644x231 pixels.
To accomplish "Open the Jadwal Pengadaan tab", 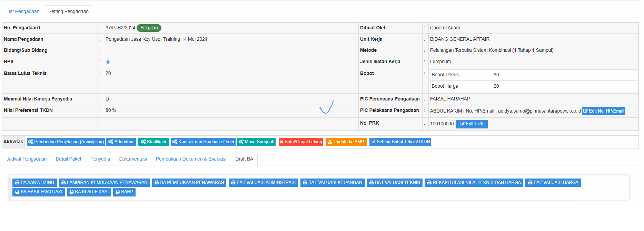I will (27, 159).
